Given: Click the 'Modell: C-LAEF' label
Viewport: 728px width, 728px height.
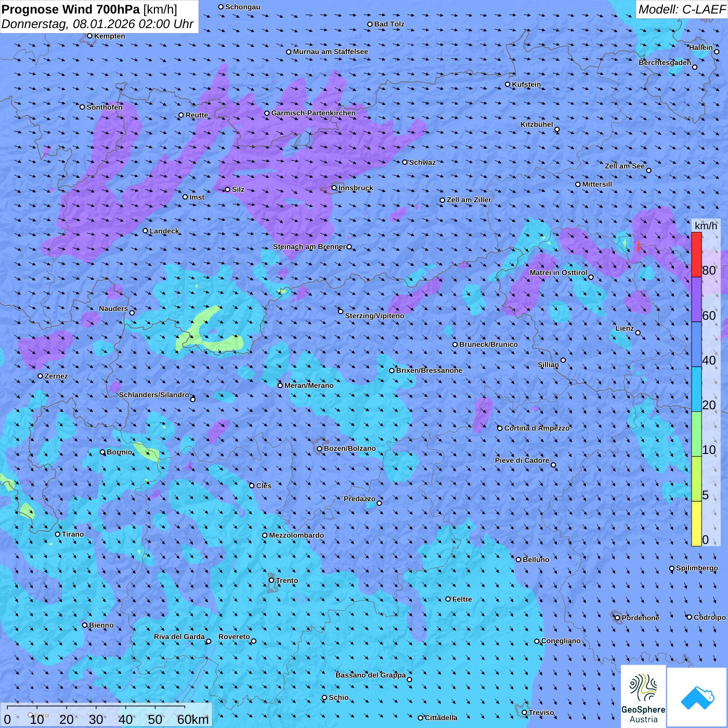Looking at the screenshot, I should (682, 9).
